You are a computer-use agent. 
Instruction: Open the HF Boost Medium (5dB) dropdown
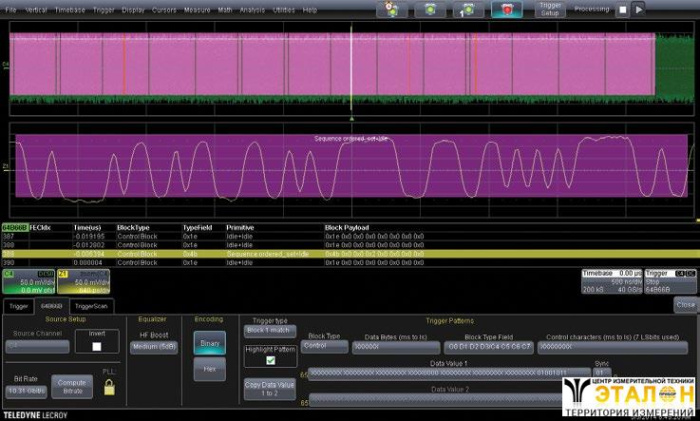(153, 346)
